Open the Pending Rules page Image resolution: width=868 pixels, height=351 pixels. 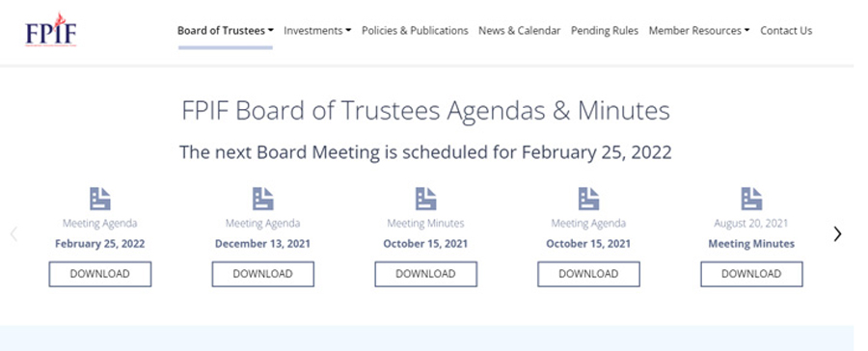[605, 31]
